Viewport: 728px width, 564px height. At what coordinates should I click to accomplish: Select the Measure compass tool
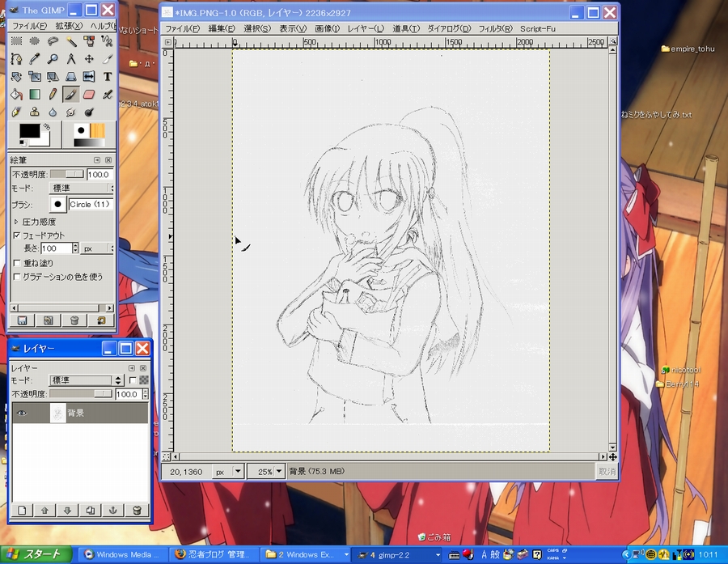tap(70, 59)
